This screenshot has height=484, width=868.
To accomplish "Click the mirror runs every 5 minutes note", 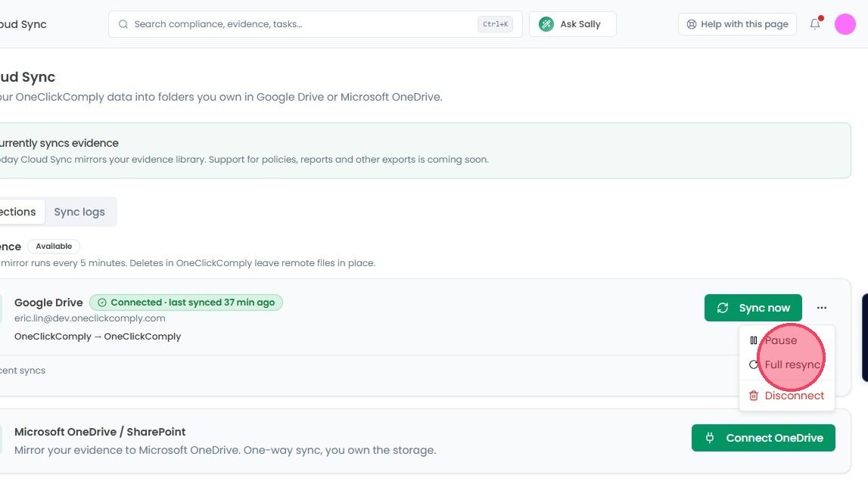I will click(x=188, y=263).
